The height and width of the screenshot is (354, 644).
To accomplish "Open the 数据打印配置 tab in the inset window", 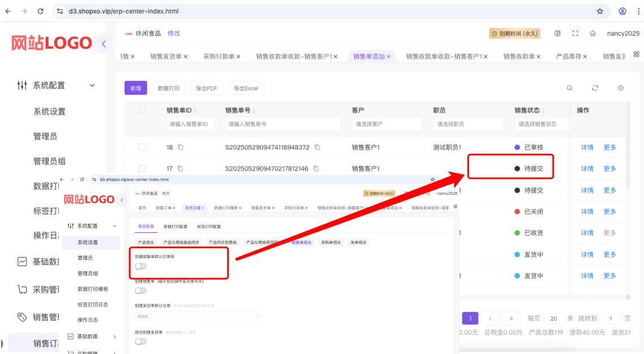I will [x=176, y=227].
